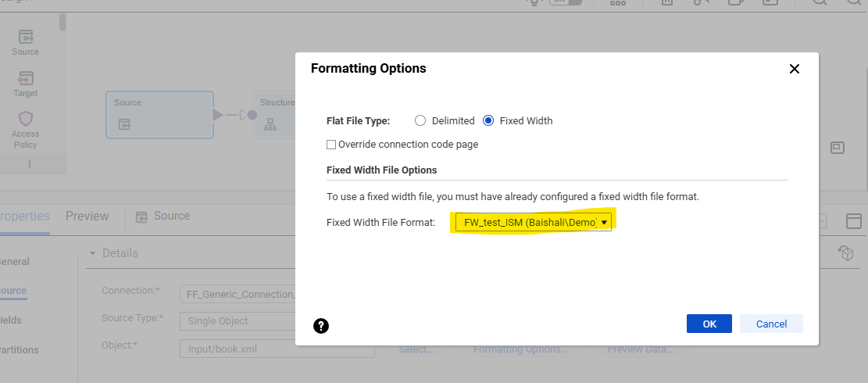This screenshot has width=868, height=383.
Task: Click the transformation palette scrollbar
Action: (x=63, y=22)
